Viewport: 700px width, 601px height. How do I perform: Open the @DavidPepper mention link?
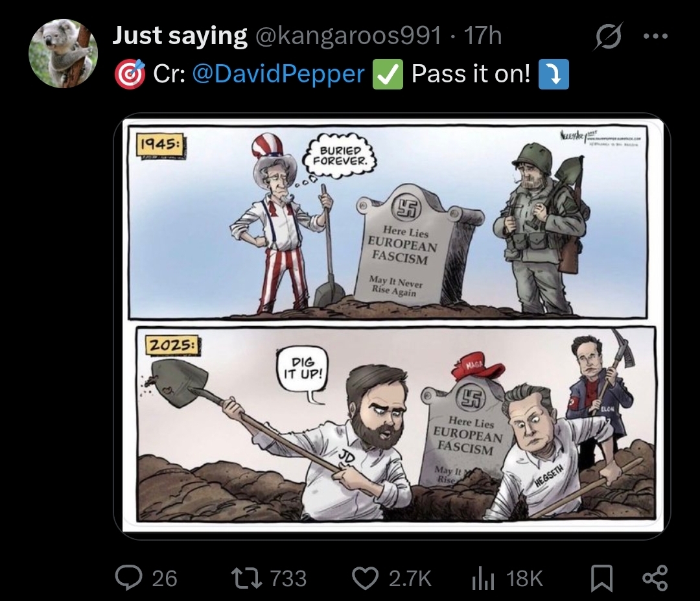(279, 74)
